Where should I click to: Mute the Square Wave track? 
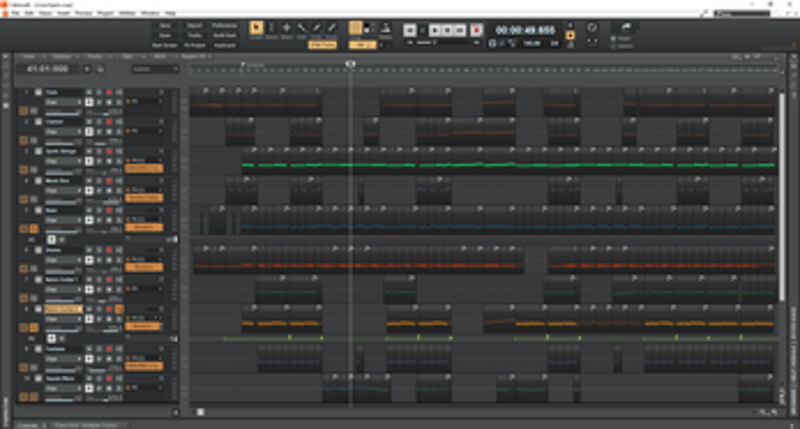coord(89,378)
